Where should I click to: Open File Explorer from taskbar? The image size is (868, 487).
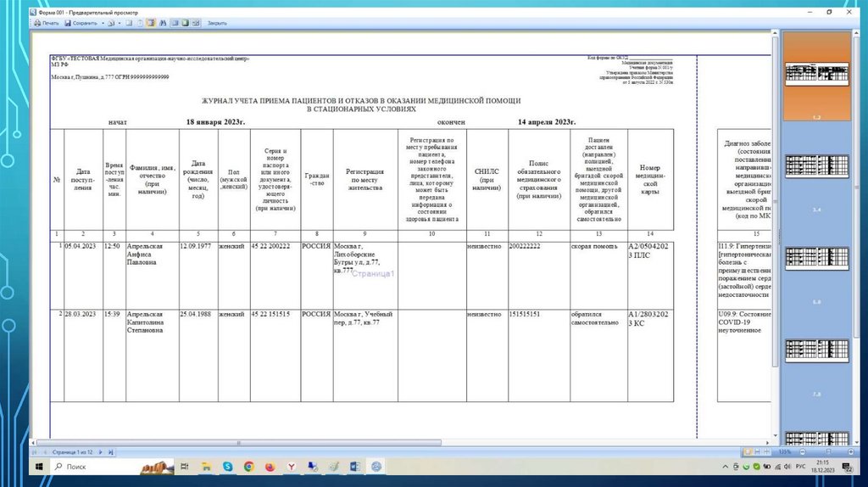click(206, 467)
